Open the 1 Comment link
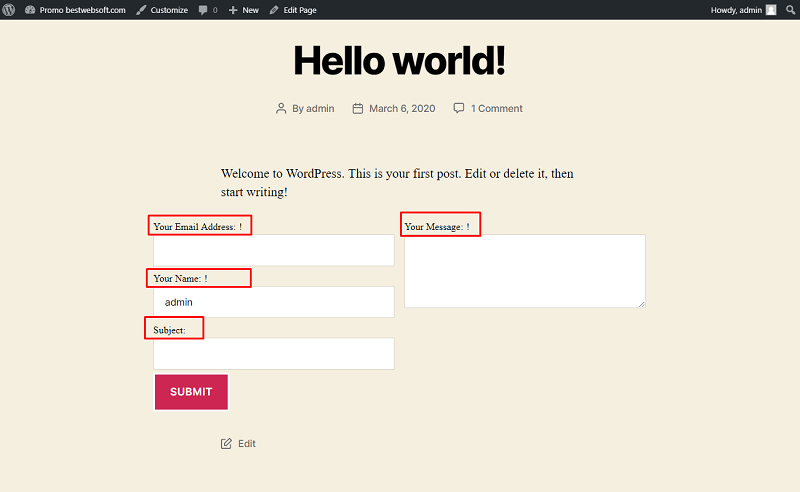This screenshot has width=800, height=492. [x=496, y=108]
